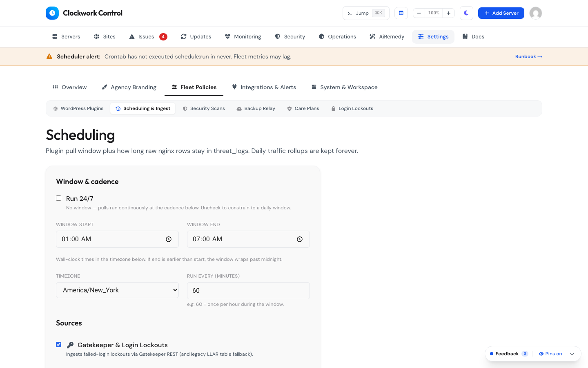Open the Security shield section

click(x=290, y=37)
